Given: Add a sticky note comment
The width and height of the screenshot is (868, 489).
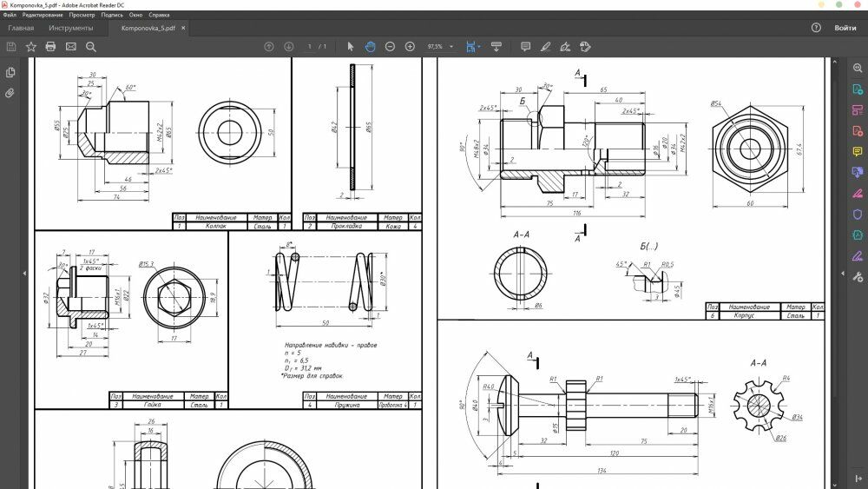Looking at the screenshot, I should [525, 47].
